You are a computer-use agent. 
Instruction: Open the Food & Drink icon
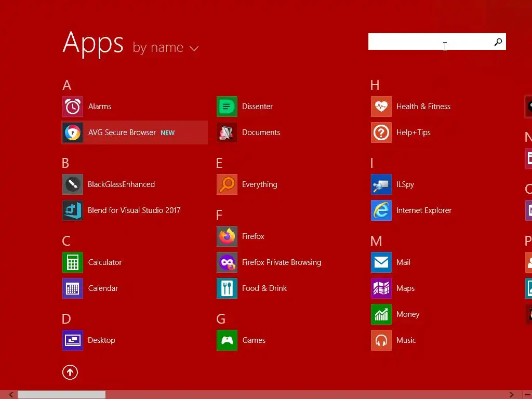click(x=227, y=288)
